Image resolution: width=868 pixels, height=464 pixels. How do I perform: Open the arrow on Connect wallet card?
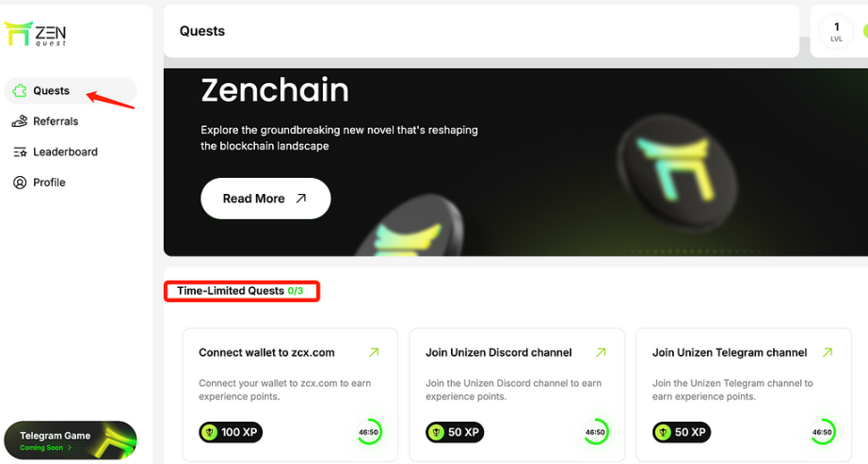tap(374, 352)
